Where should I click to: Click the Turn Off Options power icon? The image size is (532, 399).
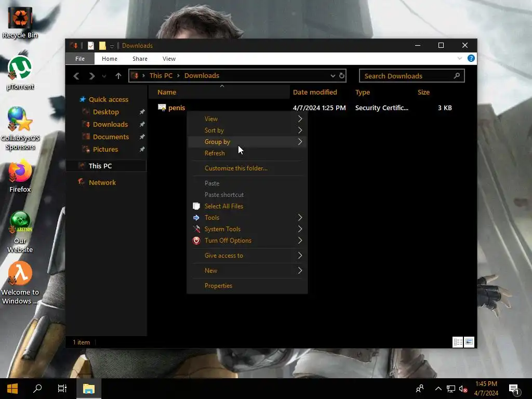click(x=196, y=241)
